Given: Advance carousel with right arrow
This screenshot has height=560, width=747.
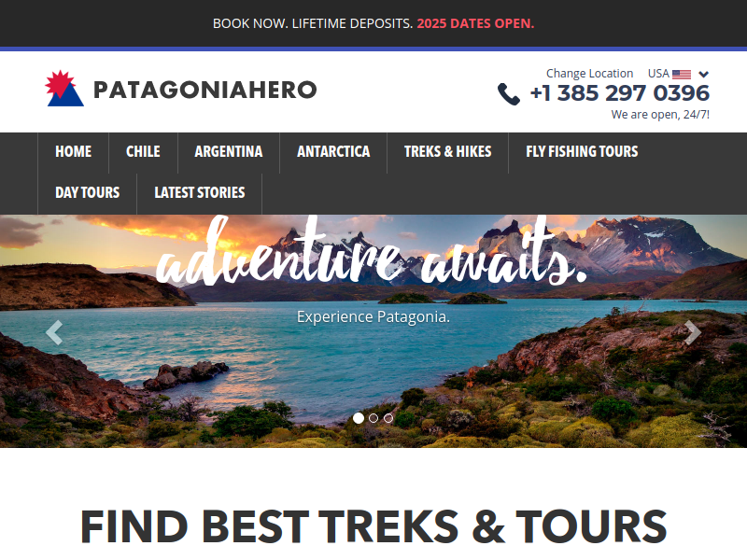Looking at the screenshot, I should tap(692, 332).
